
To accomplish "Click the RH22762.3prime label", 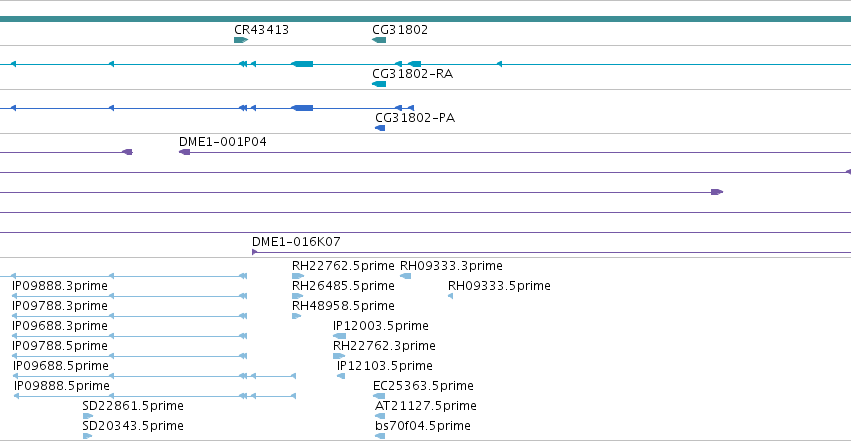I will coord(384,346).
